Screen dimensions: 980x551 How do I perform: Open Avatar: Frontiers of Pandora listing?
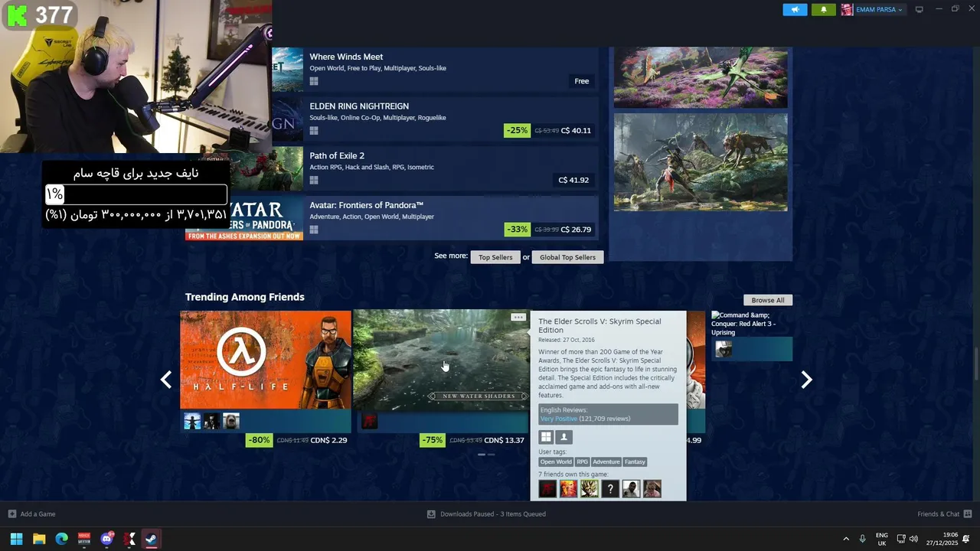pyautogui.click(x=392, y=218)
